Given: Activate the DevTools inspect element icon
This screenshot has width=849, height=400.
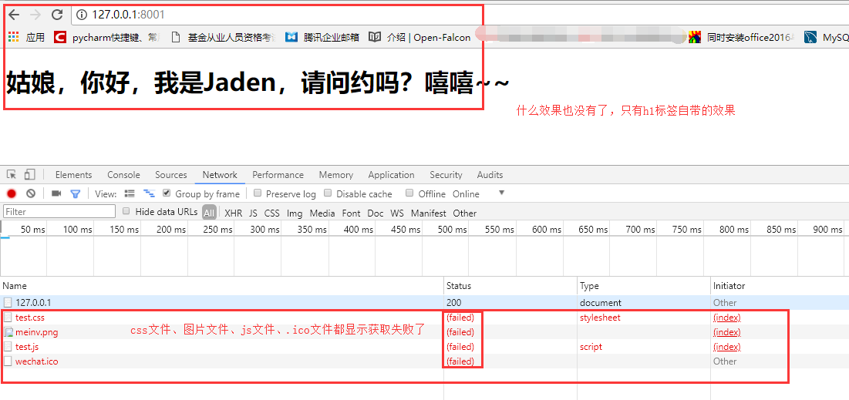Looking at the screenshot, I should [x=11, y=174].
